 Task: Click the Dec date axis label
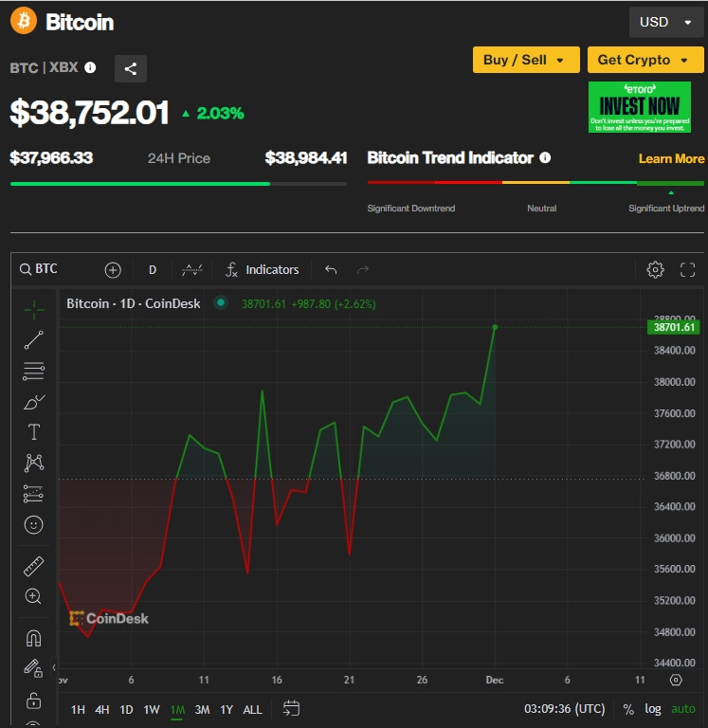click(495, 681)
